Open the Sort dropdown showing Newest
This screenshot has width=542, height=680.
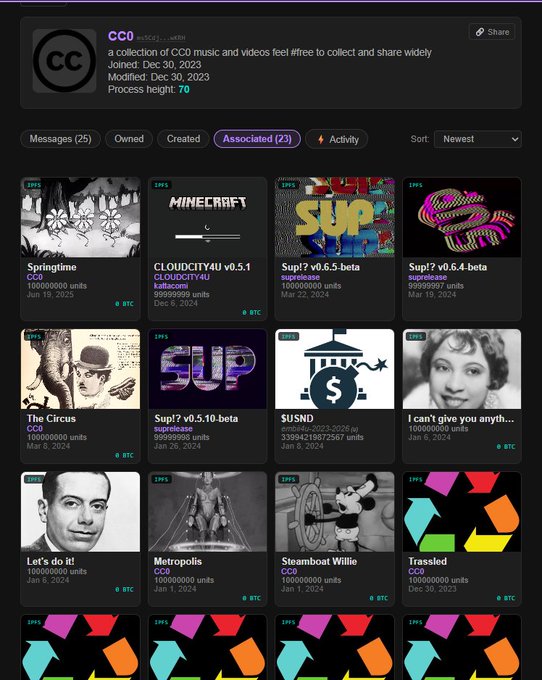tap(477, 139)
